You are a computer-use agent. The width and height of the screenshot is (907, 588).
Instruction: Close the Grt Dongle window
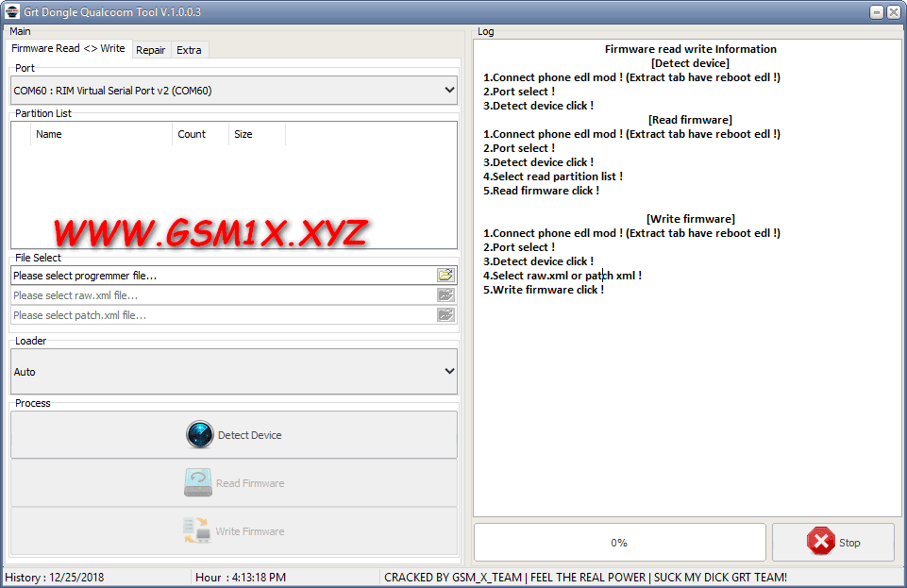pyautogui.click(x=894, y=12)
